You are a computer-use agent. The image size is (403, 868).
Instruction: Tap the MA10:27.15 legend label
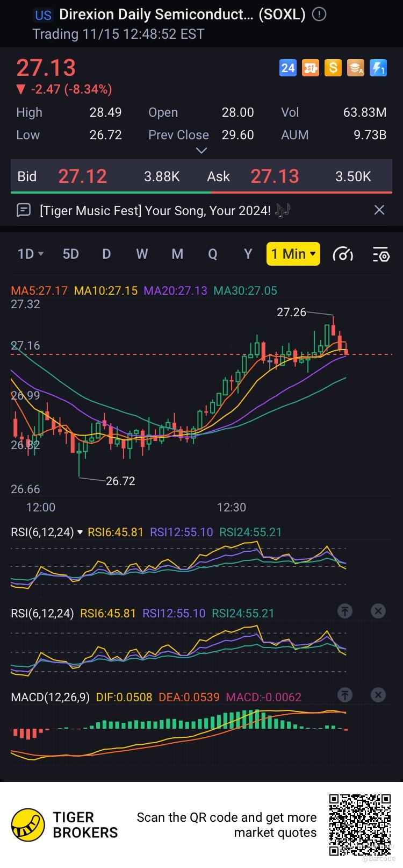[106, 291]
